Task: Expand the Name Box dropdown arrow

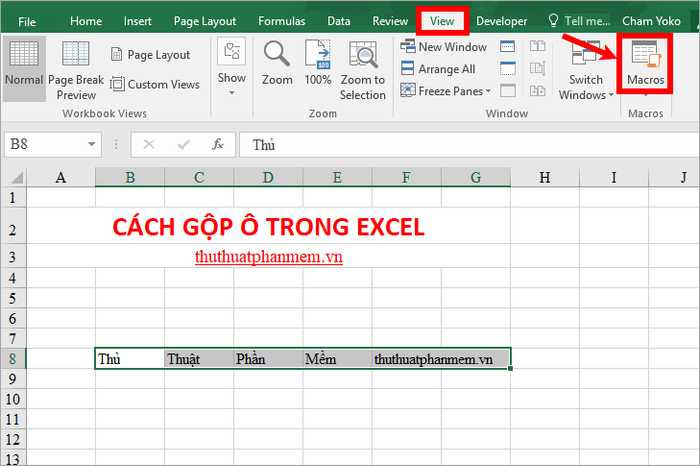Action: pyautogui.click(x=92, y=144)
